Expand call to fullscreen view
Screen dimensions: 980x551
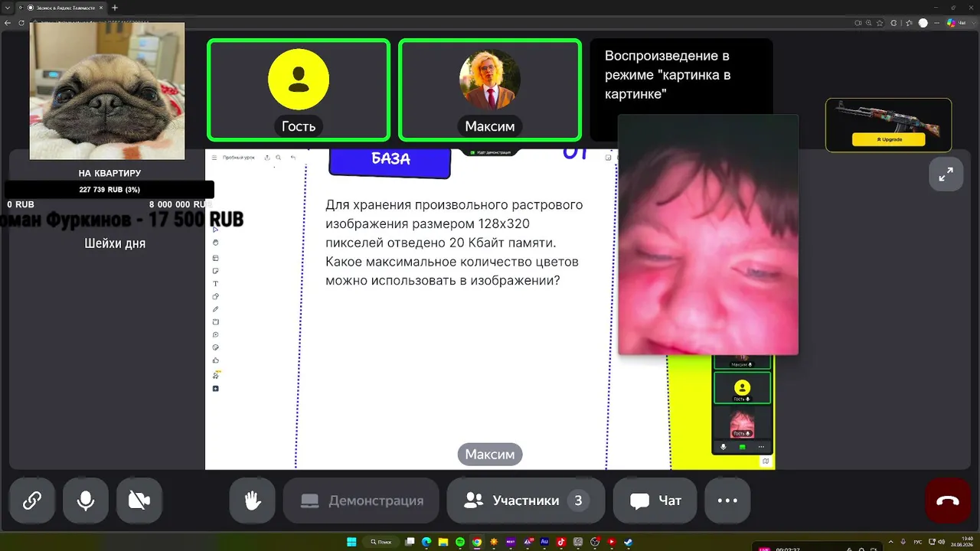pos(946,174)
